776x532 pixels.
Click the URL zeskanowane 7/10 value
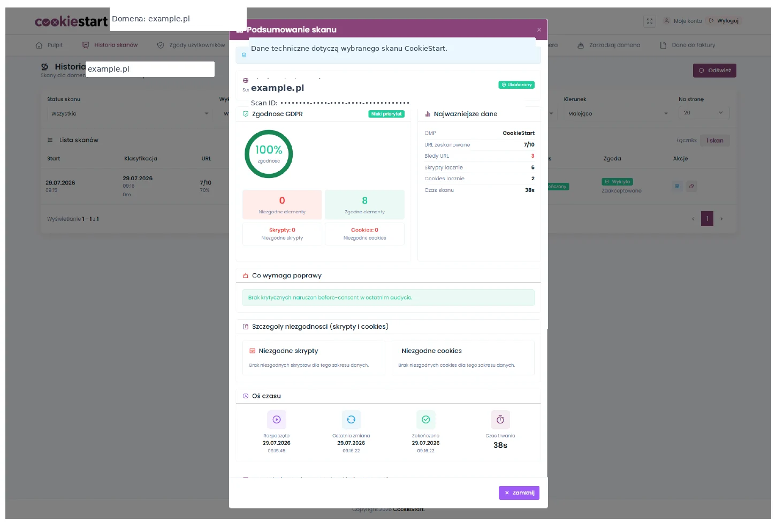[x=529, y=145]
